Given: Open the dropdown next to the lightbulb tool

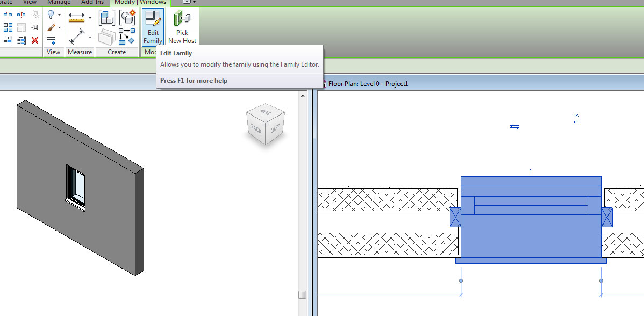Looking at the screenshot, I should (x=60, y=15).
